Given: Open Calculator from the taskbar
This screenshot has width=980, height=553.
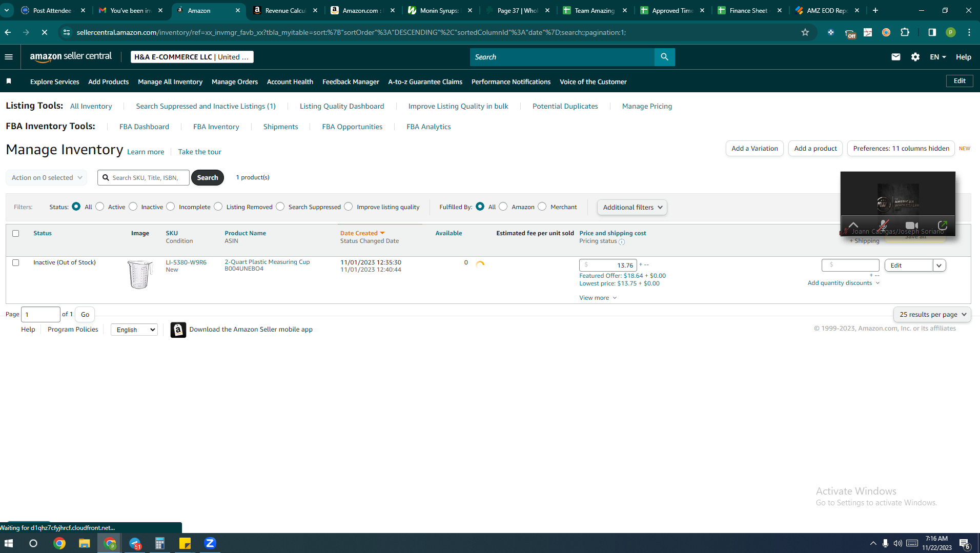Looking at the screenshot, I should (159, 543).
